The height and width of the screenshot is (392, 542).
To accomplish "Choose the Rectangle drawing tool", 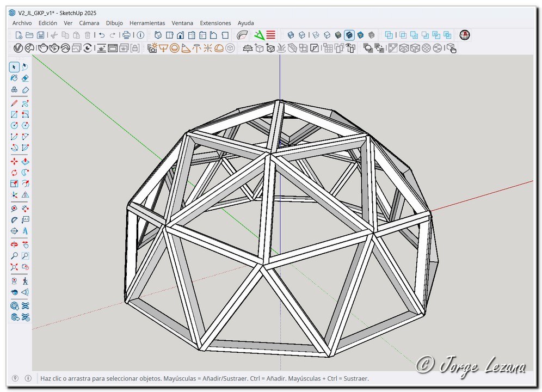I will pos(14,114).
